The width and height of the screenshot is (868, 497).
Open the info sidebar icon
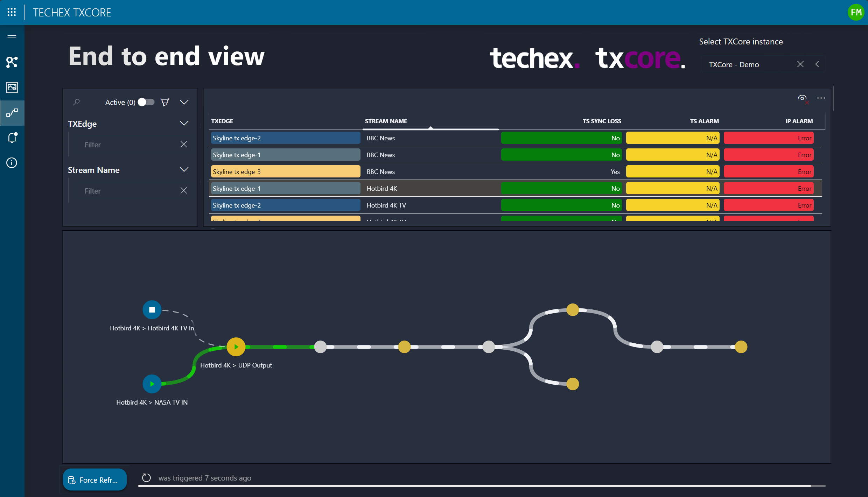pos(12,163)
